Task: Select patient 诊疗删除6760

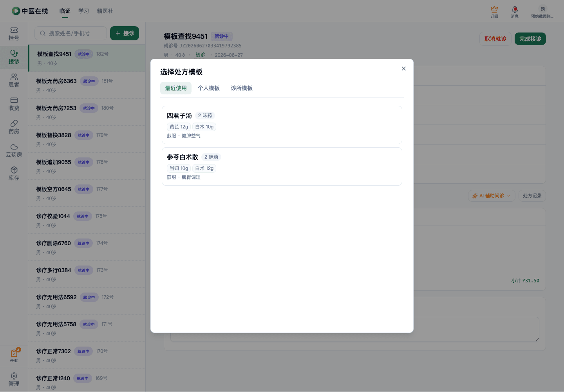Action: [x=87, y=247]
